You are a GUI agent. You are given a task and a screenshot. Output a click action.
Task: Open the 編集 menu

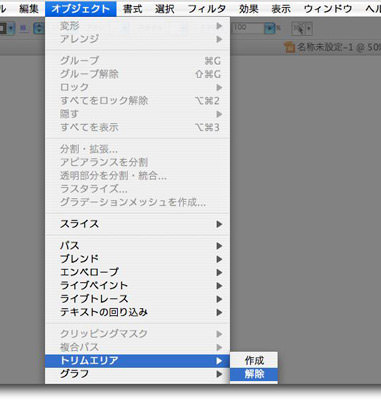coord(29,9)
